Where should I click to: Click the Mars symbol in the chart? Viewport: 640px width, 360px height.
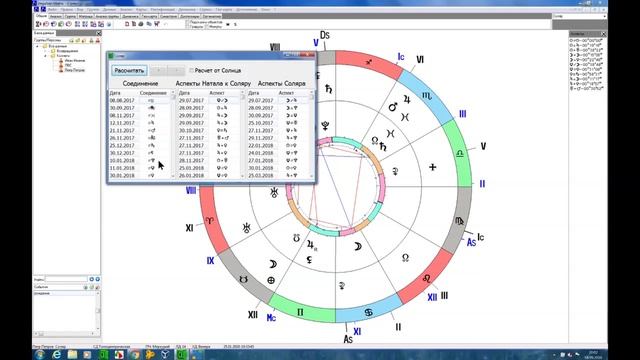(x=393, y=107)
